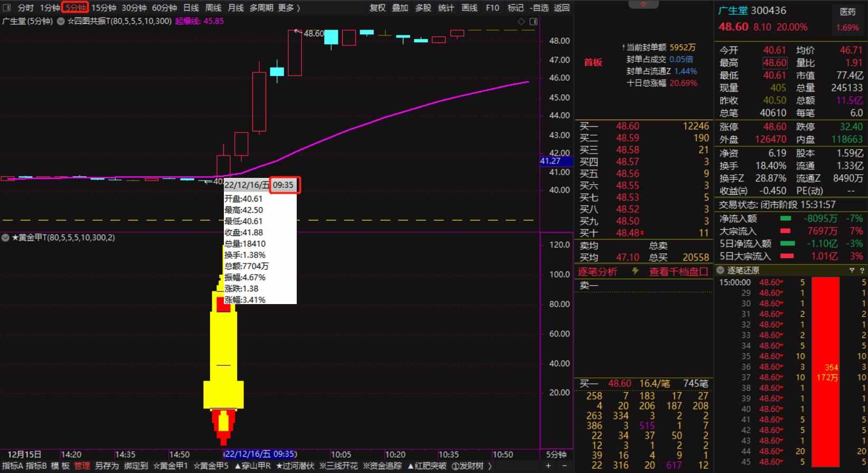The height and width of the screenshot is (473, 868).
Task: Click the help question mark in 逐笔还原
Action: click(x=863, y=270)
